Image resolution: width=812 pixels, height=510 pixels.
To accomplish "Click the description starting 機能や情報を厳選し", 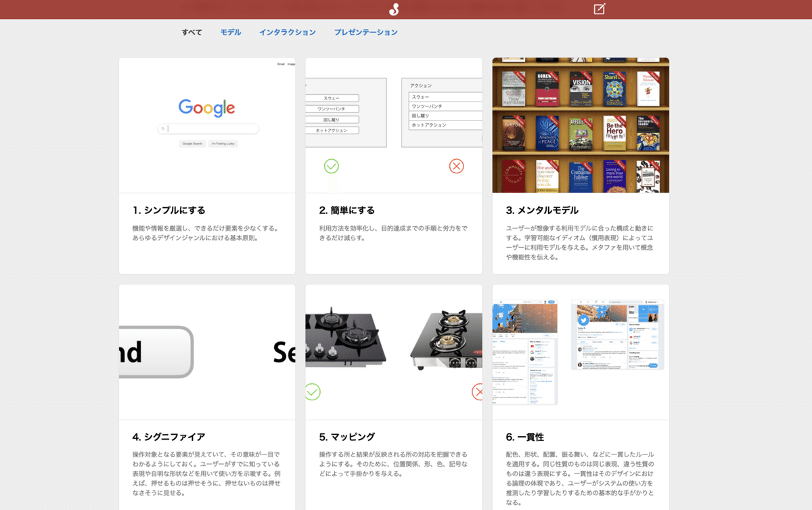I will coord(205,233).
